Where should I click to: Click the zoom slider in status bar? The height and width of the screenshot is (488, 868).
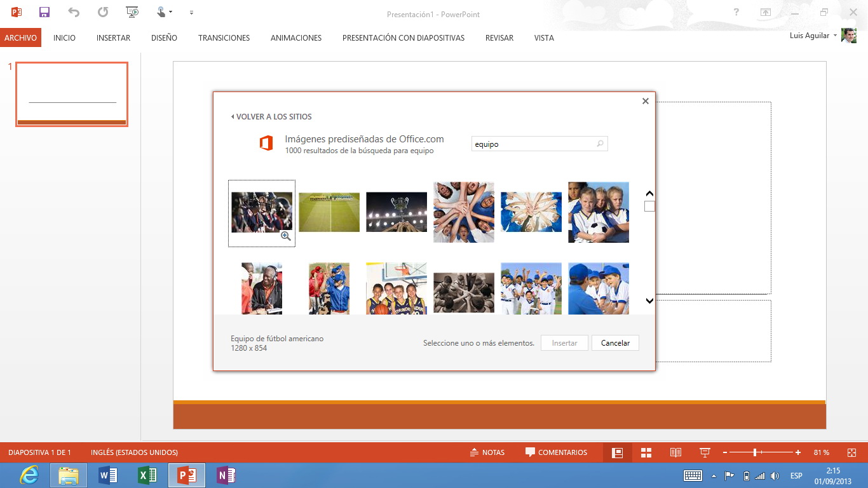pos(755,452)
